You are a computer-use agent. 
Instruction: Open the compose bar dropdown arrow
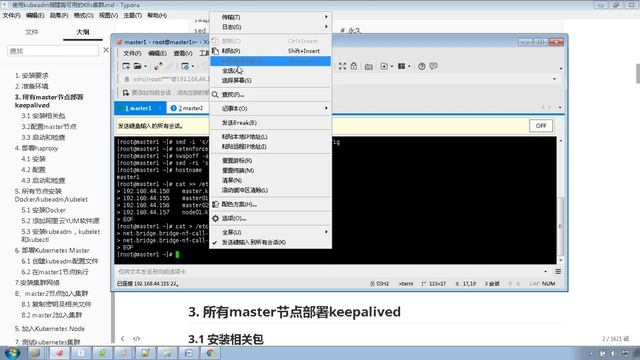(x=546, y=271)
